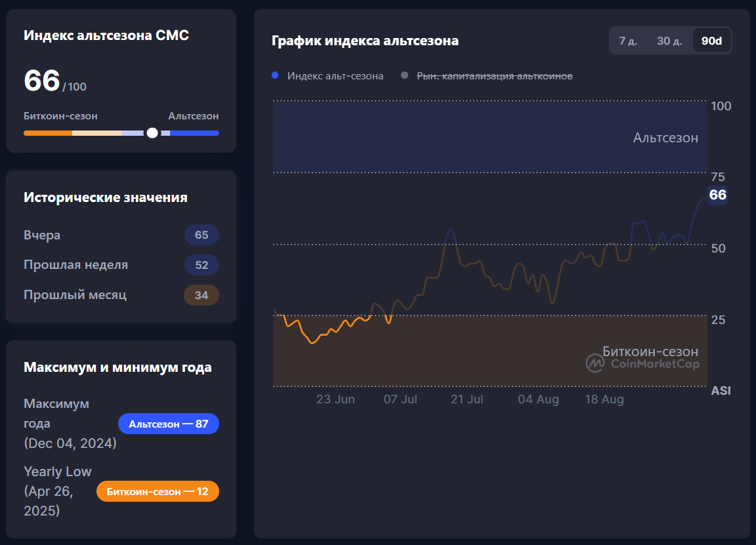This screenshot has width=756, height=545.
Task: Click the Прошлый месяц badge 34
Action: pos(201,295)
